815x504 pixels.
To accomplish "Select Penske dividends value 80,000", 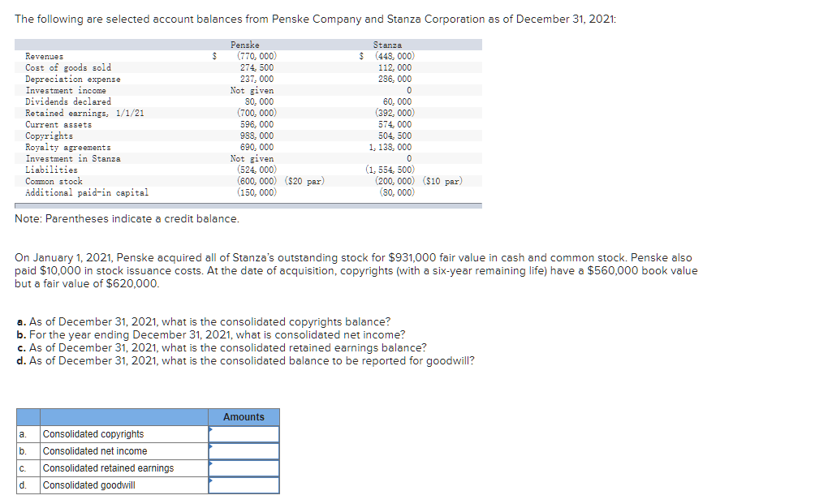I will [x=260, y=101].
